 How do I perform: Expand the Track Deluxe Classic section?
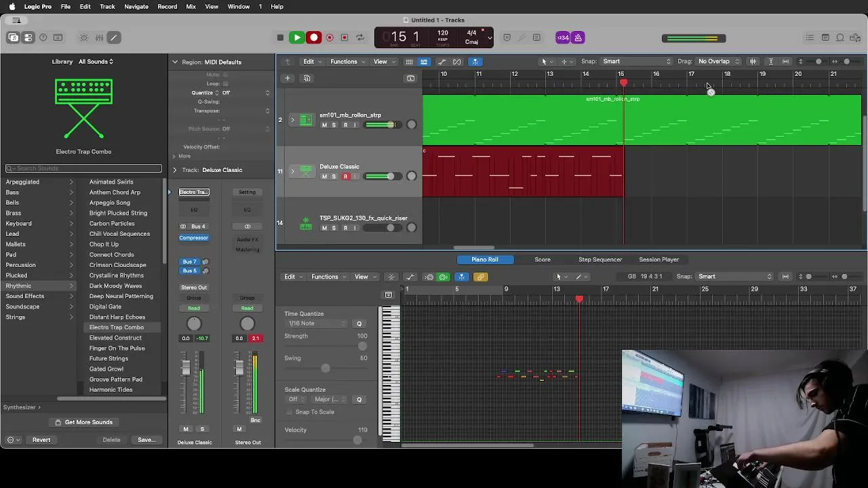click(174, 170)
